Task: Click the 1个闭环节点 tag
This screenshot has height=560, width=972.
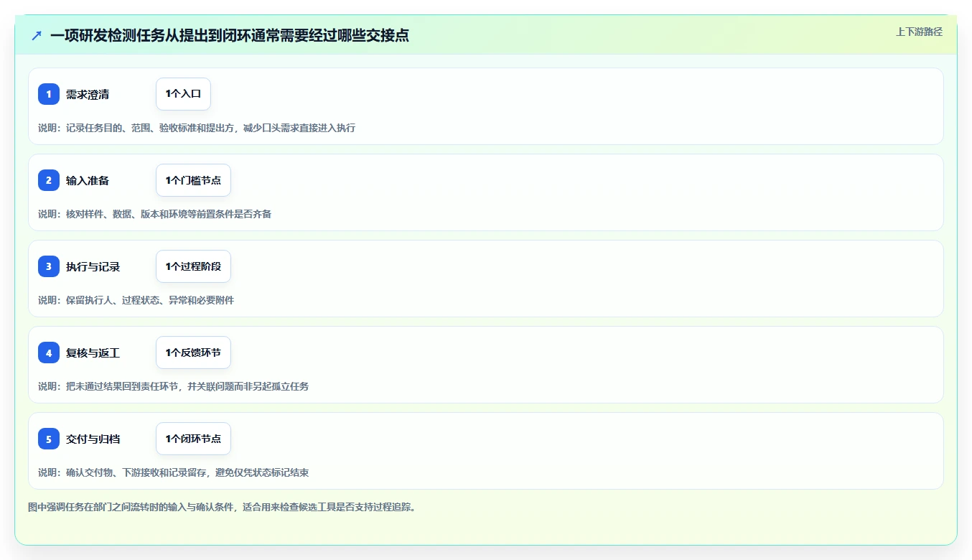Action: 193,439
